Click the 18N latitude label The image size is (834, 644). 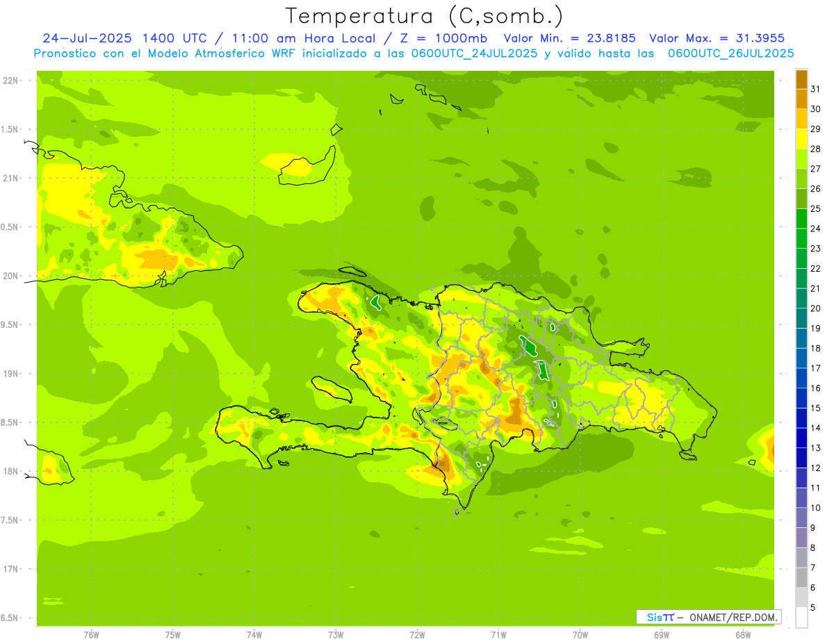(10, 471)
